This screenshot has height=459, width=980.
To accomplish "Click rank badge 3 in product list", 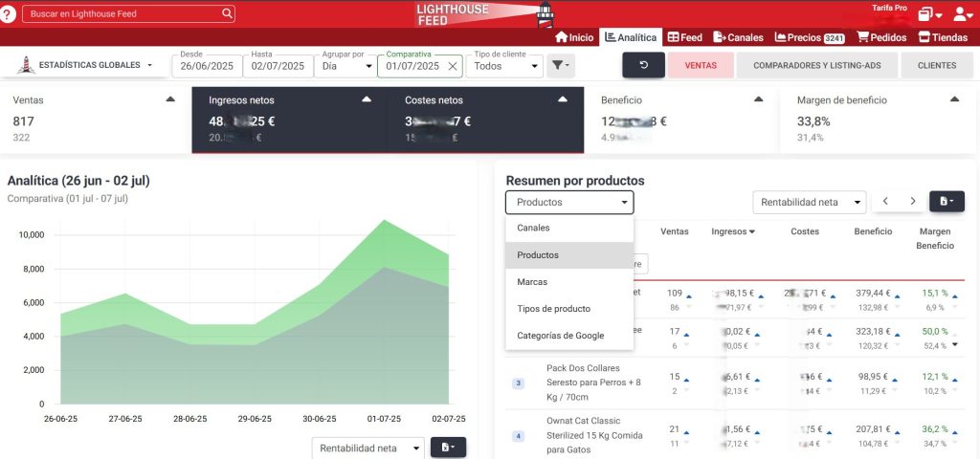I will pyautogui.click(x=519, y=382).
